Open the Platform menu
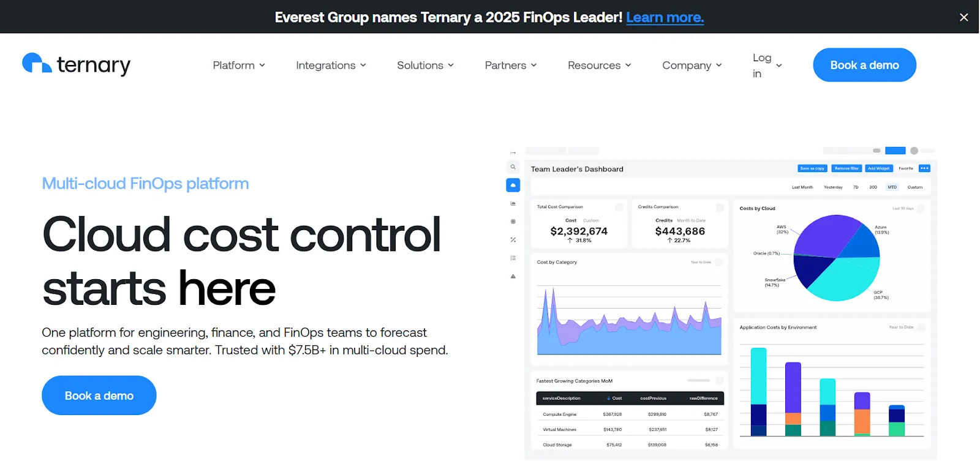Viewport: 980px width, 461px height. [x=239, y=65]
